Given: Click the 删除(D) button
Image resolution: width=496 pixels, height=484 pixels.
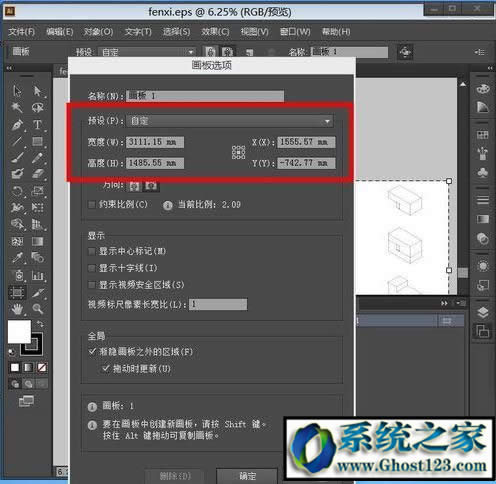Looking at the screenshot, I should coord(175,476).
